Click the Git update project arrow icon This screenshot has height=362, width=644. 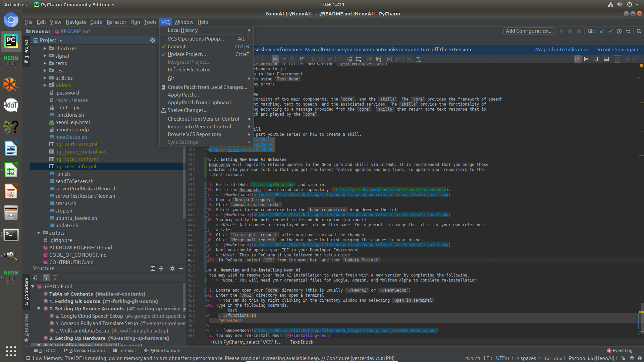(x=602, y=31)
